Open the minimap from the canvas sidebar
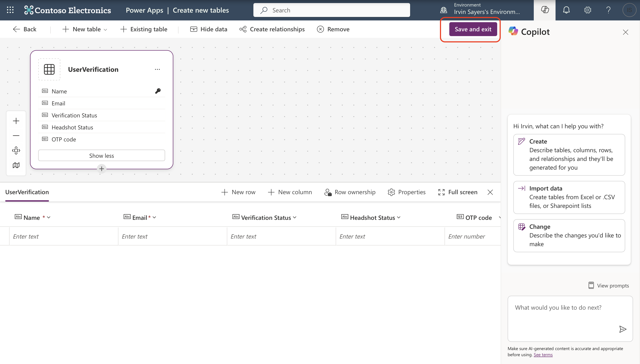This screenshot has height=364, width=640. pyautogui.click(x=16, y=165)
